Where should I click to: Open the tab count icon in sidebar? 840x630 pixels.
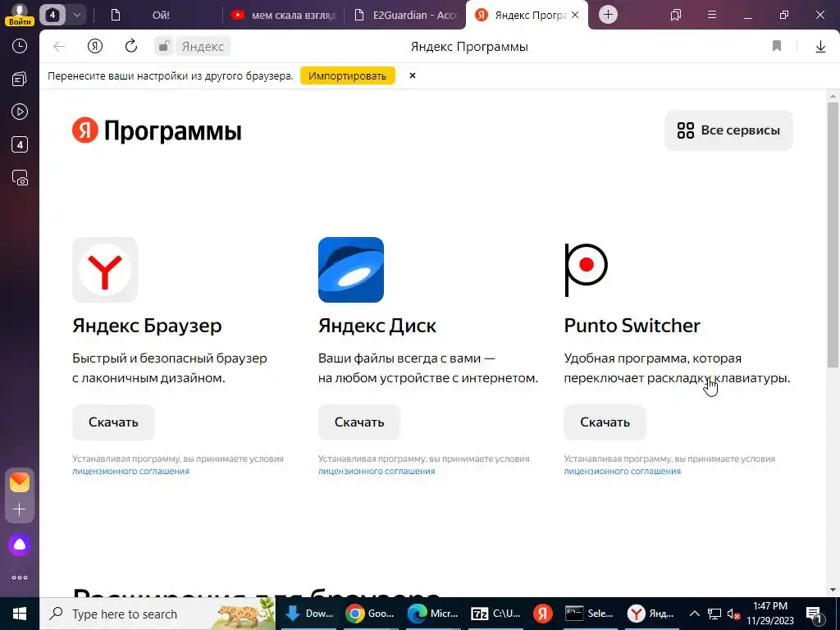[20, 144]
